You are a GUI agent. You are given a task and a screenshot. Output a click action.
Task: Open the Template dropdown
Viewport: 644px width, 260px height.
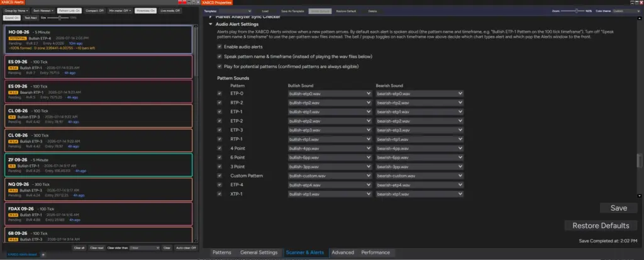click(235, 11)
